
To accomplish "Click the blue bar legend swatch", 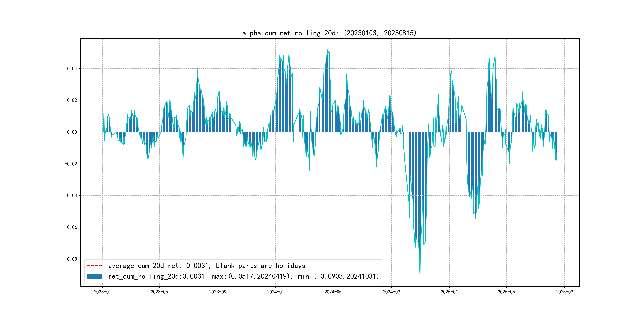I will (x=94, y=276).
